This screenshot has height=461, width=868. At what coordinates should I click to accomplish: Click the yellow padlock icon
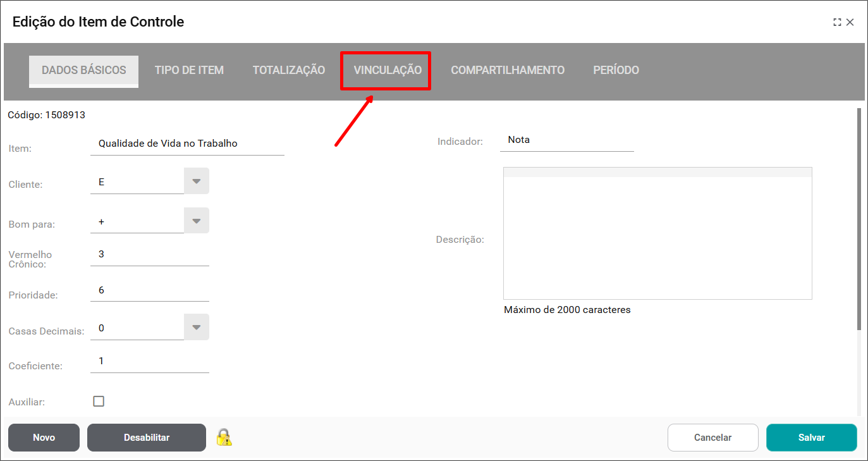pos(224,438)
